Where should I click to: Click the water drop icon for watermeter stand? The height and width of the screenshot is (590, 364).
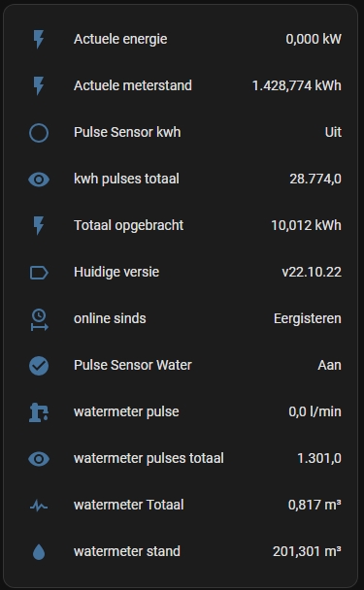pos(39,552)
